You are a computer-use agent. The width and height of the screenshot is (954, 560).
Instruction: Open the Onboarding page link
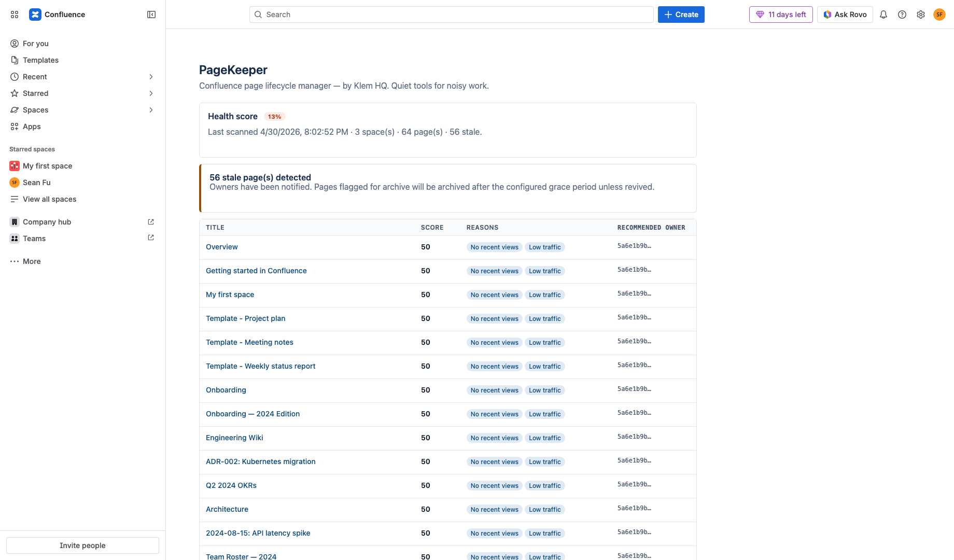[226, 390]
